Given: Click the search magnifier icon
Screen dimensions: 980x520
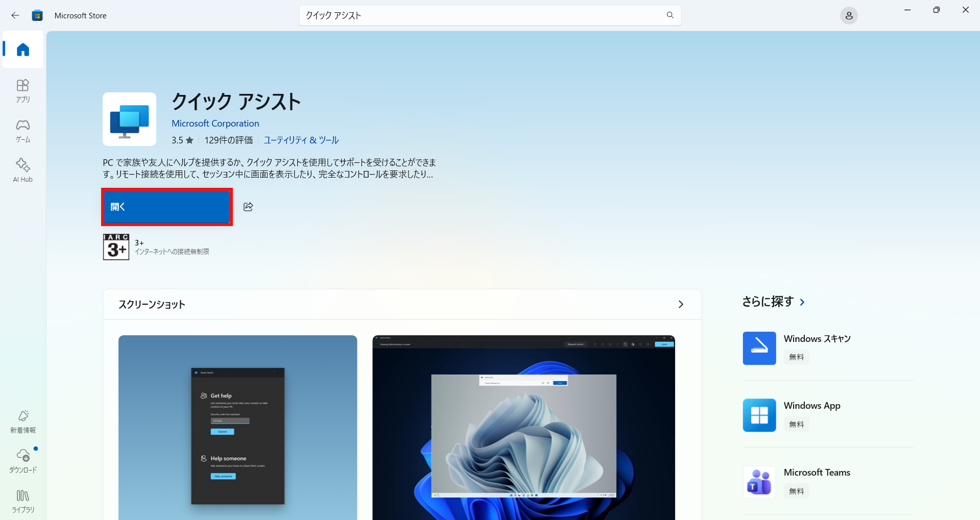Looking at the screenshot, I should pos(670,15).
